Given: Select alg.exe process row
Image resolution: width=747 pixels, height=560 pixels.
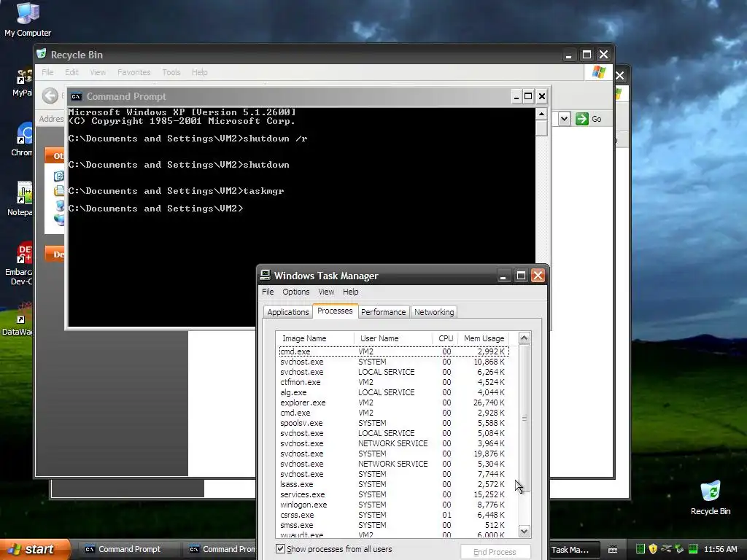Looking at the screenshot, I should (x=393, y=392).
